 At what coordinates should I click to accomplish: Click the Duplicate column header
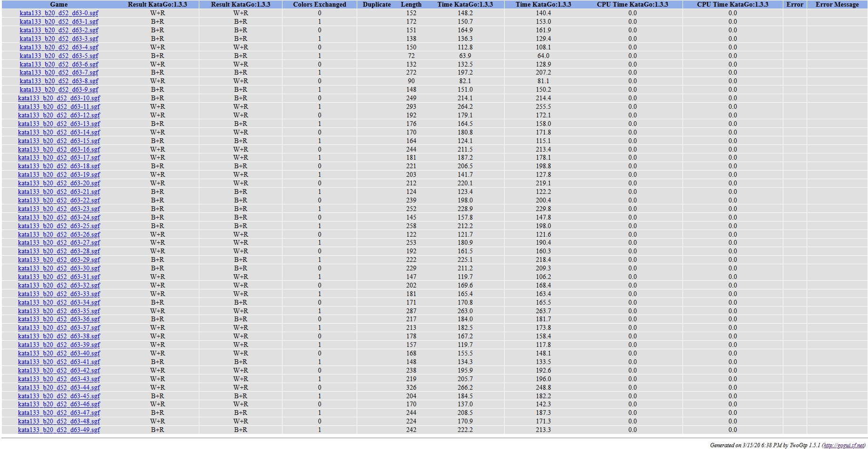(x=377, y=5)
